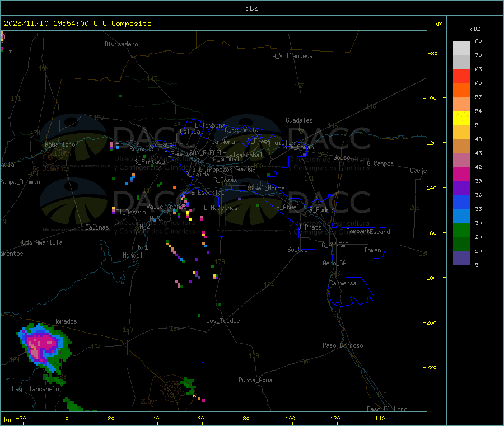Click the Morados location label
This screenshot has width=504, height=426.
[x=65, y=321]
